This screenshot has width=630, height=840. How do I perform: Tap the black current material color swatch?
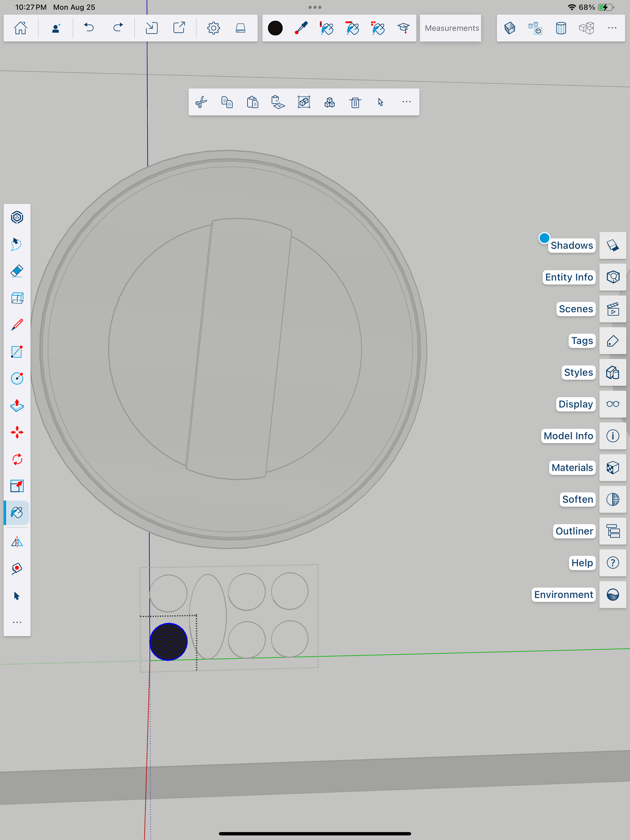tap(275, 28)
